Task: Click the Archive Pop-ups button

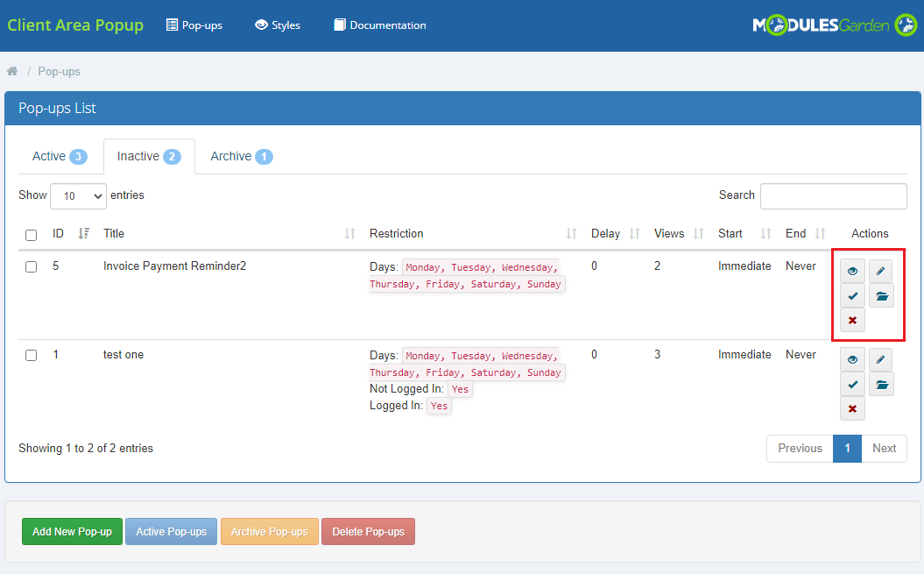Action: [269, 532]
